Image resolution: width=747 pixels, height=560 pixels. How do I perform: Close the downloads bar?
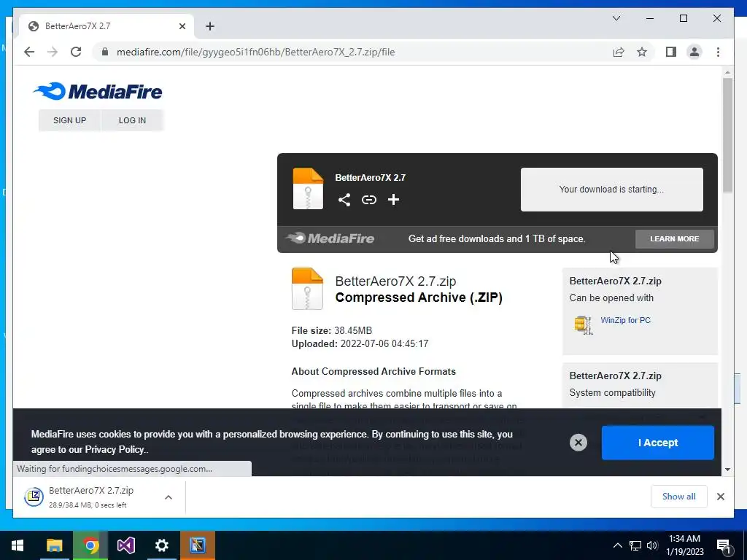pyautogui.click(x=720, y=496)
